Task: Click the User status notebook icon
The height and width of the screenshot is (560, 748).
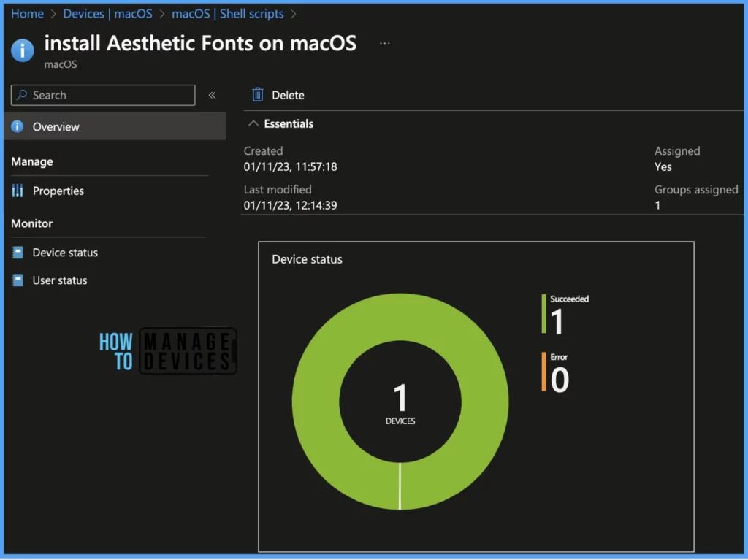Action: pyautogui.click(x=18, y=280)
